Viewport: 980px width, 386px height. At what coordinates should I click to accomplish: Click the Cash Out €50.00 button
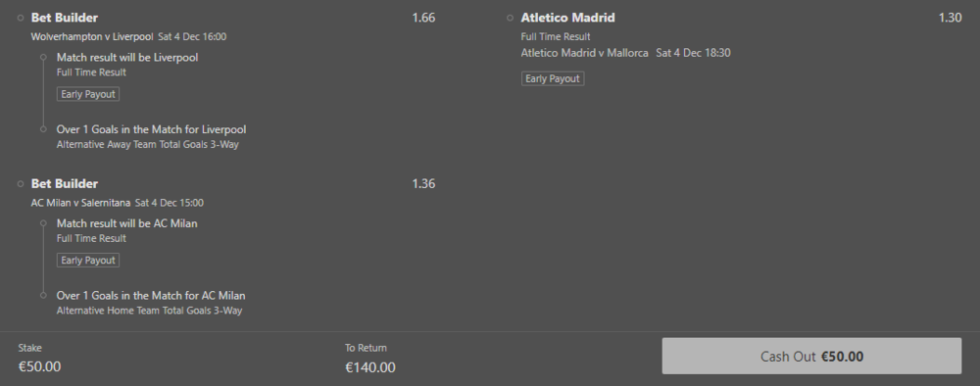[x=811, y=356]
